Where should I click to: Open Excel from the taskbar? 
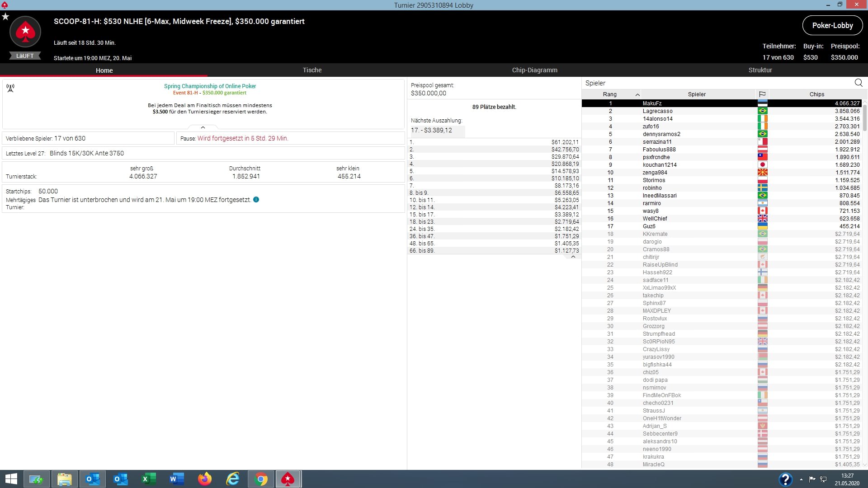pyautogui.click(x=148, y=479)
